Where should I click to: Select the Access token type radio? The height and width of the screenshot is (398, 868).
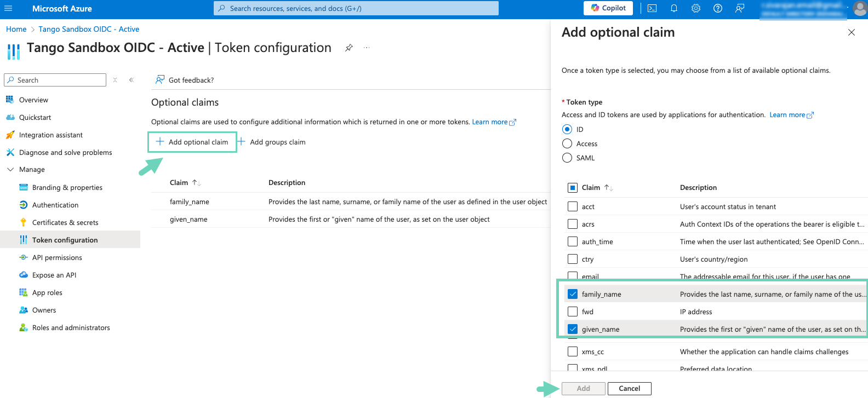tap(567, 143)
